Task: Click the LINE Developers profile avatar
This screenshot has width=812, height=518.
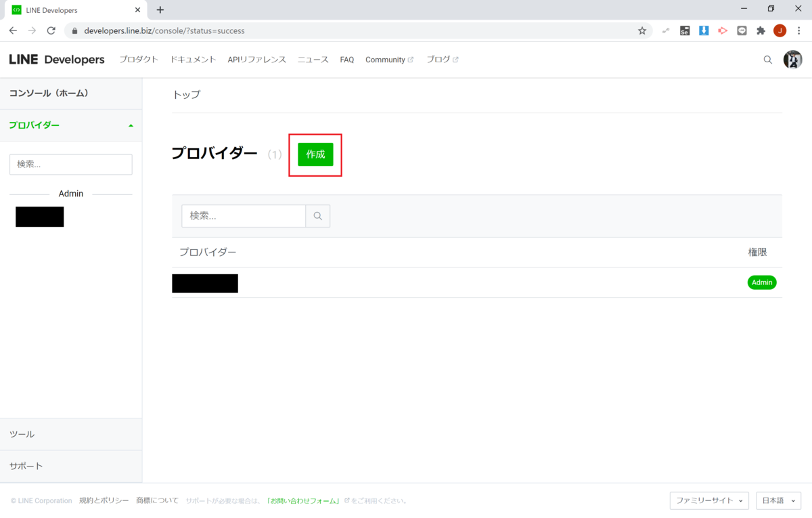Action: [x=793, y=60]
